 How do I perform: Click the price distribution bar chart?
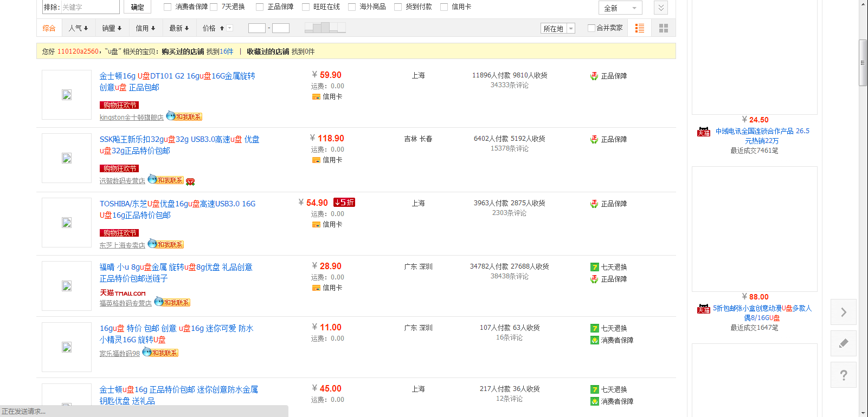pyautogui.click(x=325, y=28)
